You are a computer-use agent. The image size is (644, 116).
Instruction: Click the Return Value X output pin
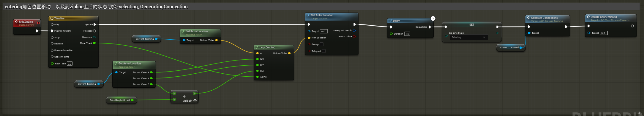(151, 72)
